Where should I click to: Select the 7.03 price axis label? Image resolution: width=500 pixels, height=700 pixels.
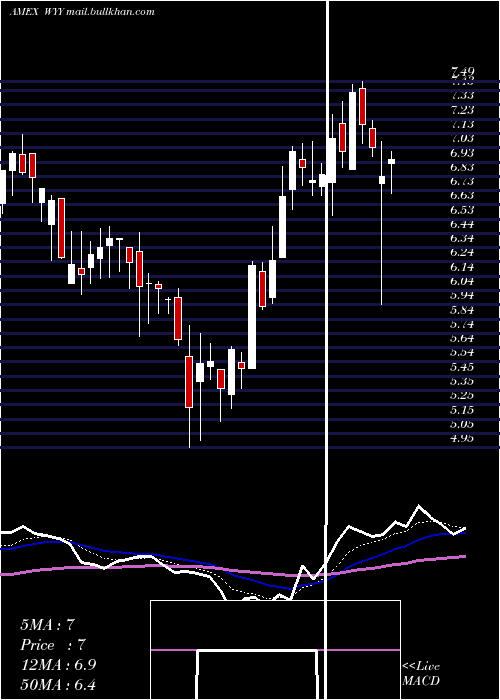[x=462, y=138]
